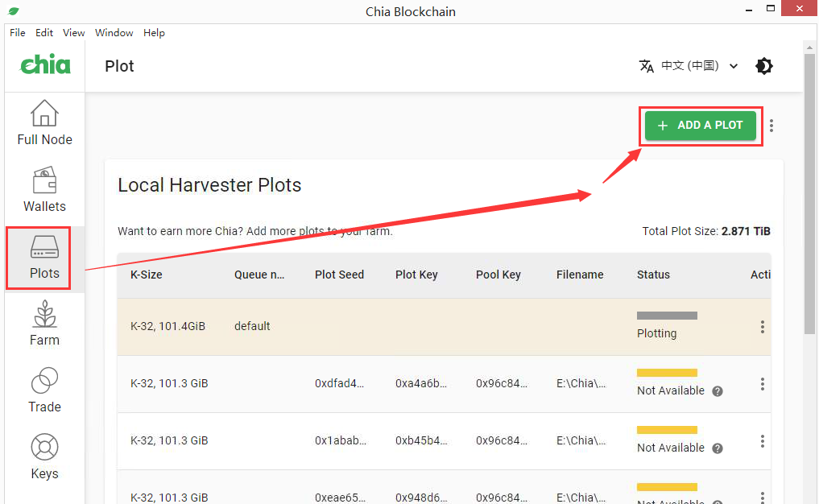Click help icon beside first Not Available
Image resolution: width=819 pixels, height=504 pixels.
(x=718, y=391)
